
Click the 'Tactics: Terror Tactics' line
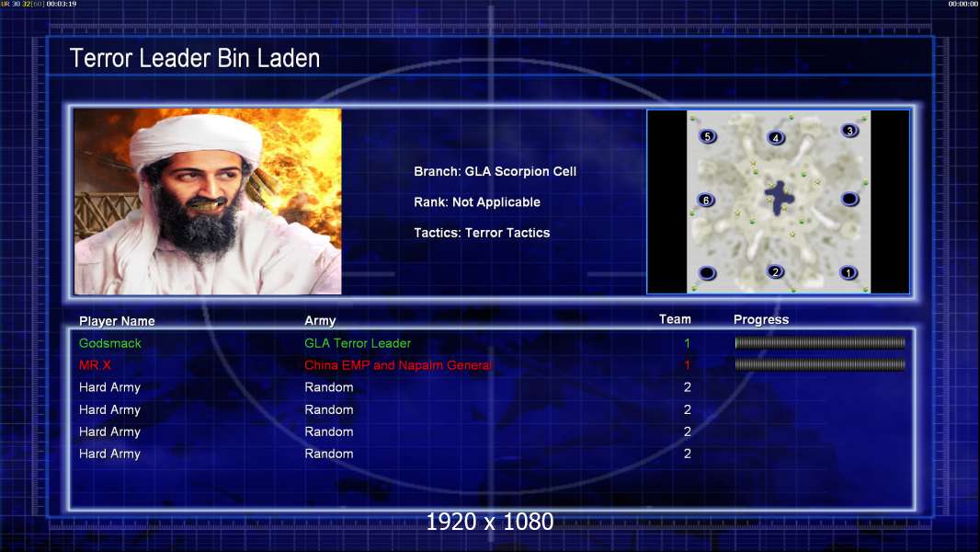pos(482,233)
